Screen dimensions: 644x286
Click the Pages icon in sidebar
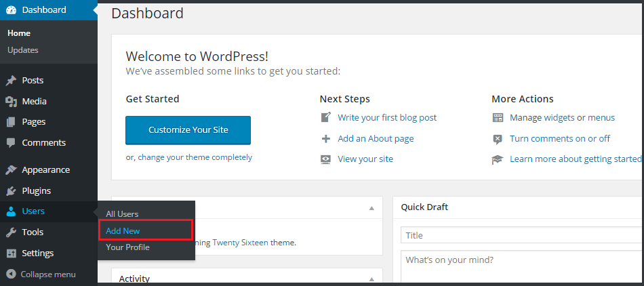(x=11, y=122)
